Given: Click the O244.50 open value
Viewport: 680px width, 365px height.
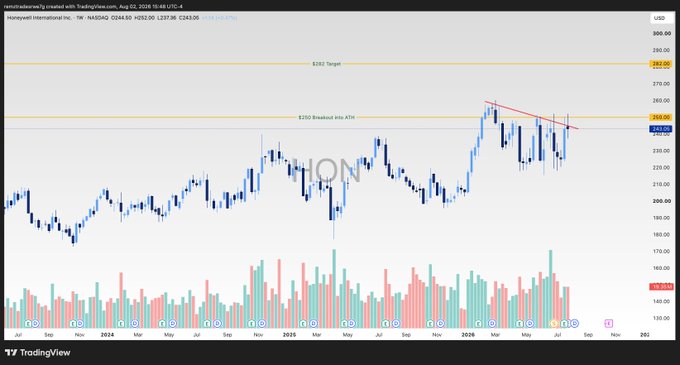Looking at the screenshot, I should point(122,18).
